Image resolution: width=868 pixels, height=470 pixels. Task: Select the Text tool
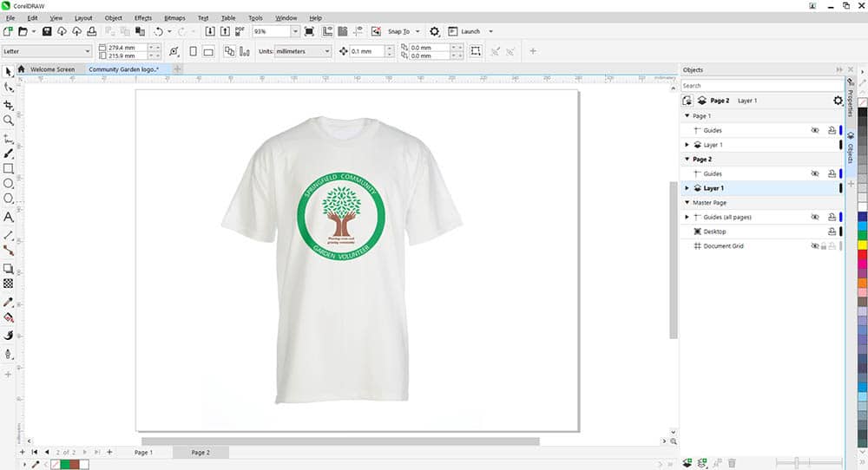click(x=9, y=217)
